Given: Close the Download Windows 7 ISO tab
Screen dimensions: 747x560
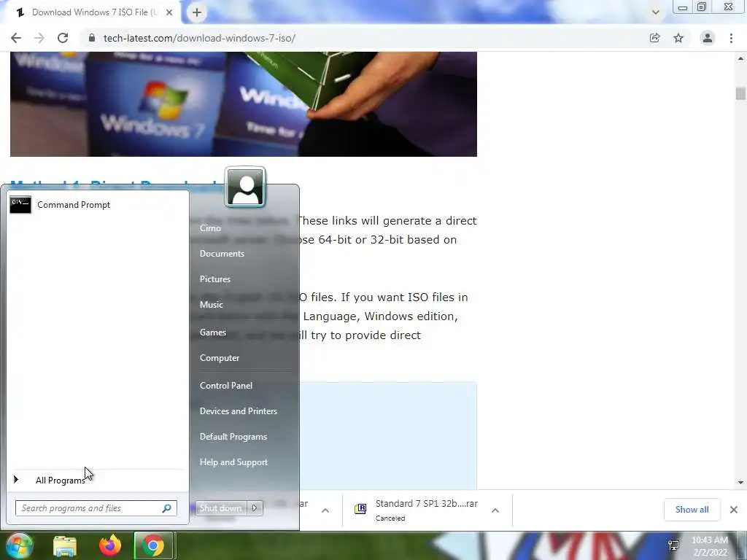Looking at the screenshot, I should pyautogui.click(x=169, y=12).
